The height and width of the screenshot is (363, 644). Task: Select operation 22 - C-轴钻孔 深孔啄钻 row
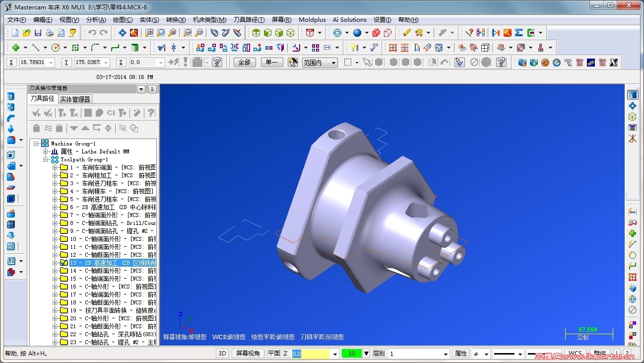113,334
